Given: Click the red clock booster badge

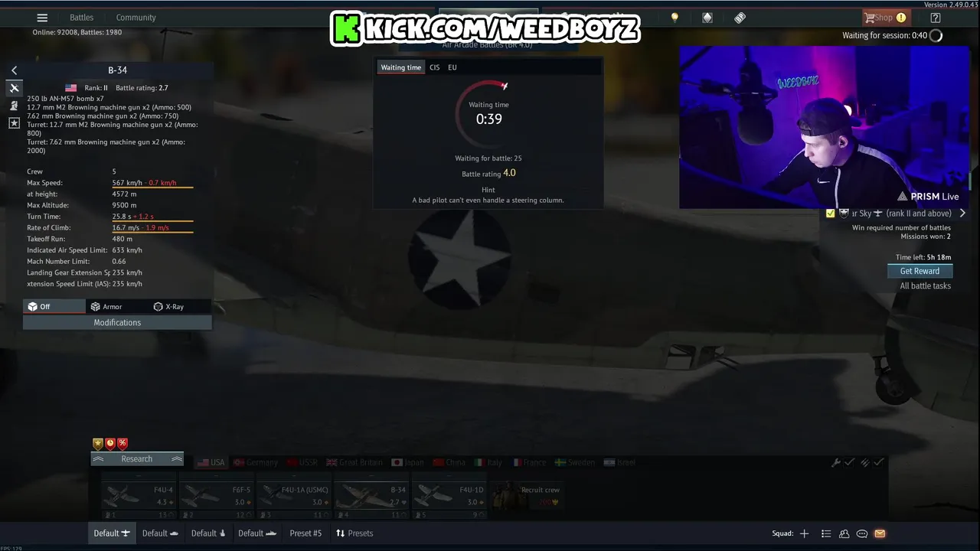Looking at the screenshot, I should (x=110, y=443).
